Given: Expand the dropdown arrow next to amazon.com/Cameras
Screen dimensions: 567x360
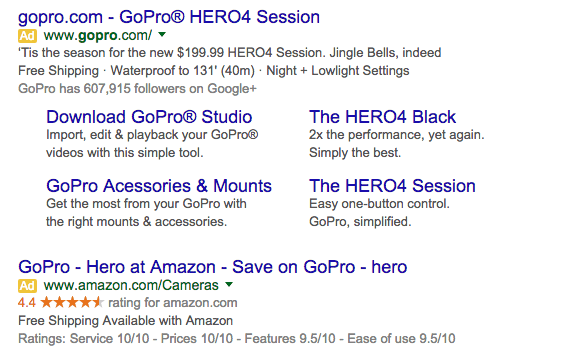Looking at the screenshot, I should pyautogui.click(x=229, y=284).
